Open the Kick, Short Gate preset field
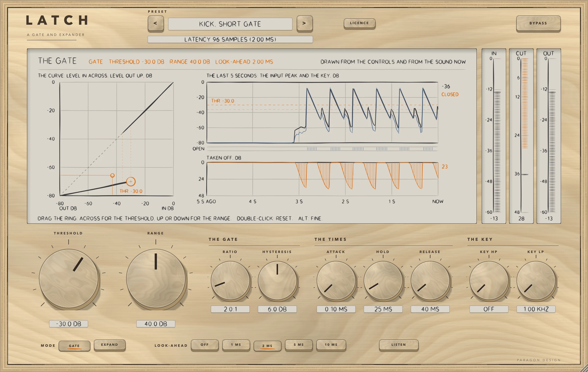 230,24
